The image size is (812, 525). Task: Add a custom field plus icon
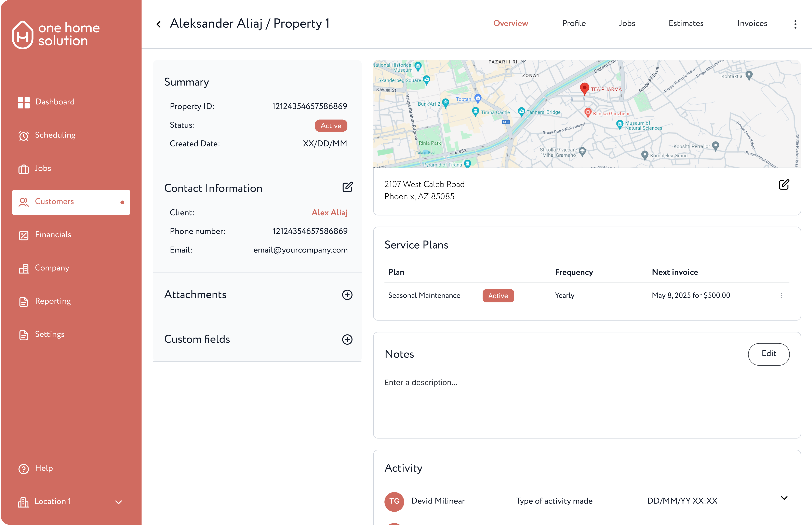(347, 340)
